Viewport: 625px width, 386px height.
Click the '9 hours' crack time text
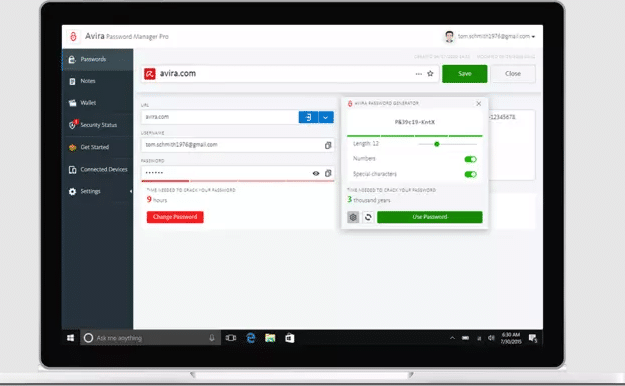[x=157, y=200]
